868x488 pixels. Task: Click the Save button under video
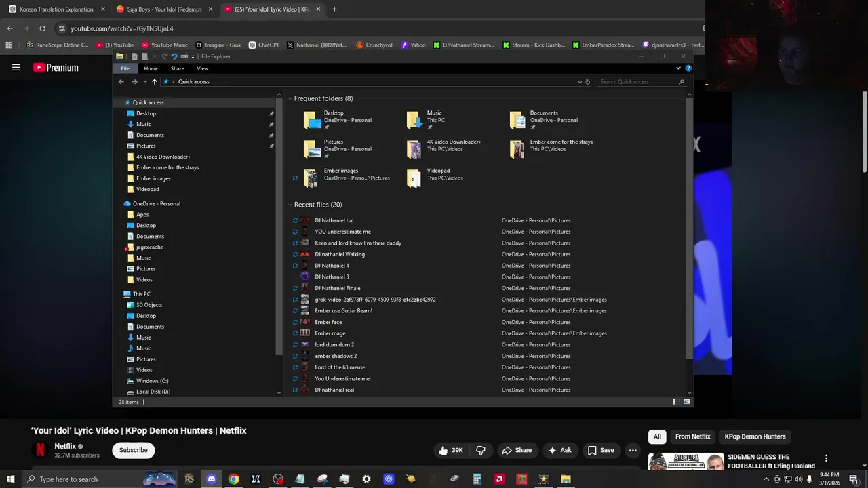(x=601, y=450)
